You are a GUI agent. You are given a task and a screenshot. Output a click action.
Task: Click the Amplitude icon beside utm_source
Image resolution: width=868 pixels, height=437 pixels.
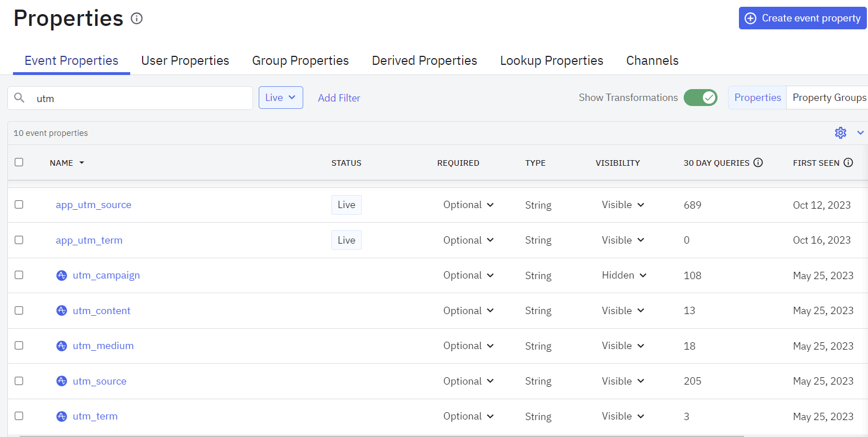(x=62, y=381)
